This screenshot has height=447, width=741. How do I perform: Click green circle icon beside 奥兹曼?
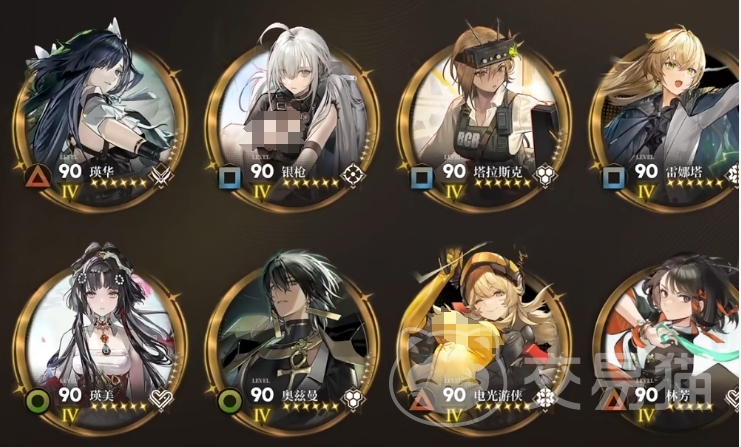(230, 401)
